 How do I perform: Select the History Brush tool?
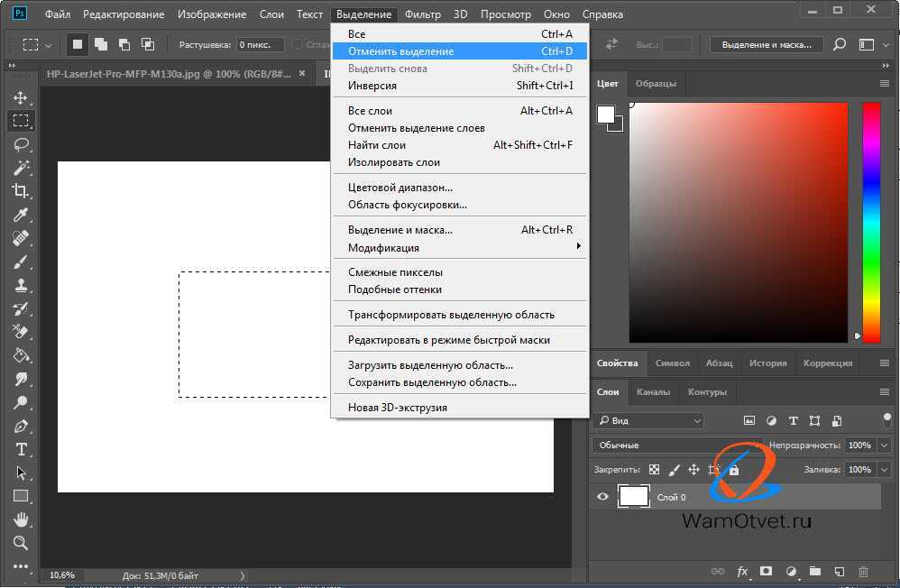[x=21, y=309]
